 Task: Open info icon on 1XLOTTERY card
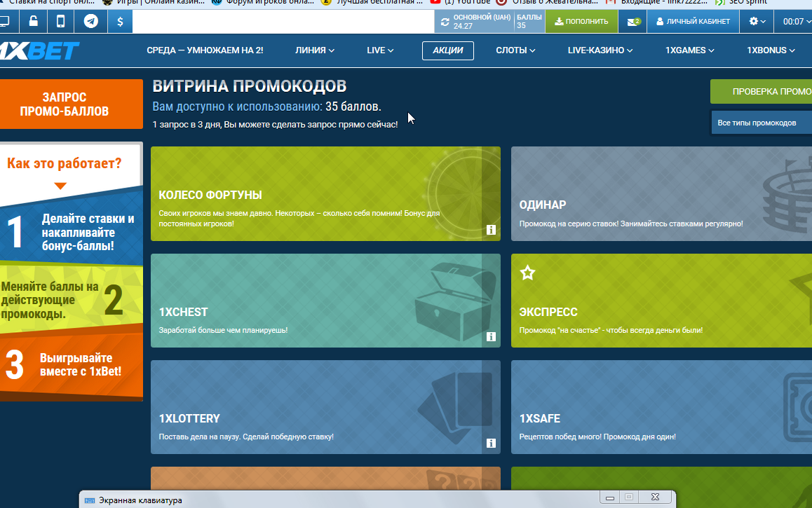click(x=491, y=444)
